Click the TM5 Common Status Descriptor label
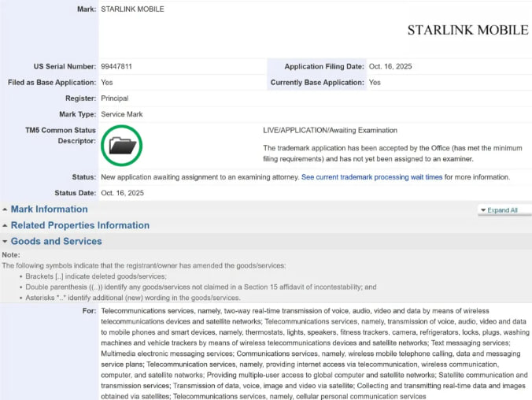 pos(61,135)
